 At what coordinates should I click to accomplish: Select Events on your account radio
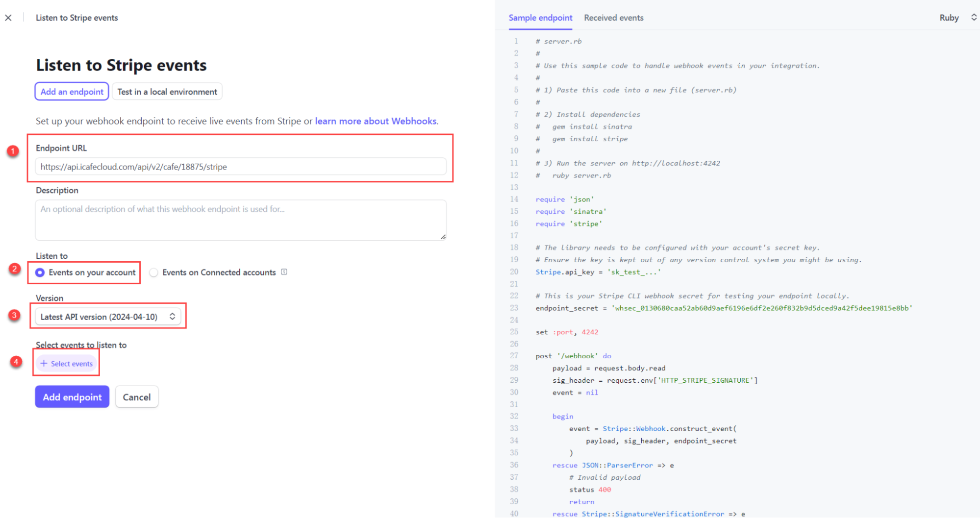(x=40, y=272)
